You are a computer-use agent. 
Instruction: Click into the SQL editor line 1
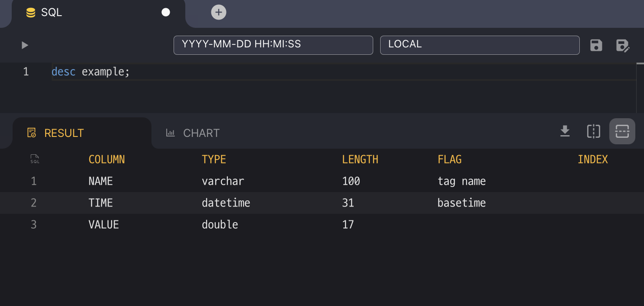coord(260,72)
